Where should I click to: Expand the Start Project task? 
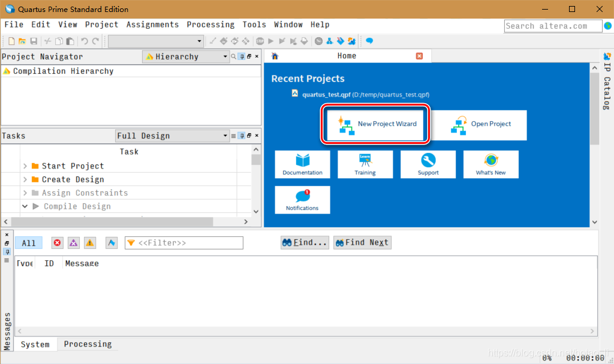pyautogui.click(x=25, y=166)
